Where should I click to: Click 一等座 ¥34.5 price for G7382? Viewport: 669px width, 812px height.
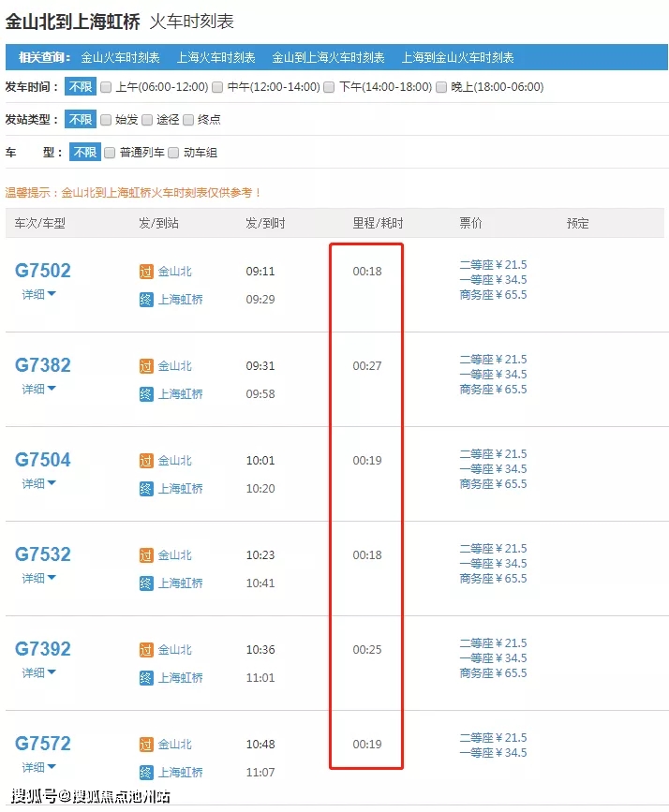click(x=494, y=375)
